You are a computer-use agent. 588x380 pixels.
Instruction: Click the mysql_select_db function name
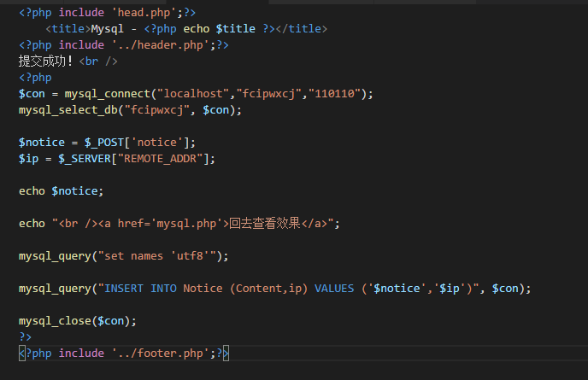click(x=68, y=110)
